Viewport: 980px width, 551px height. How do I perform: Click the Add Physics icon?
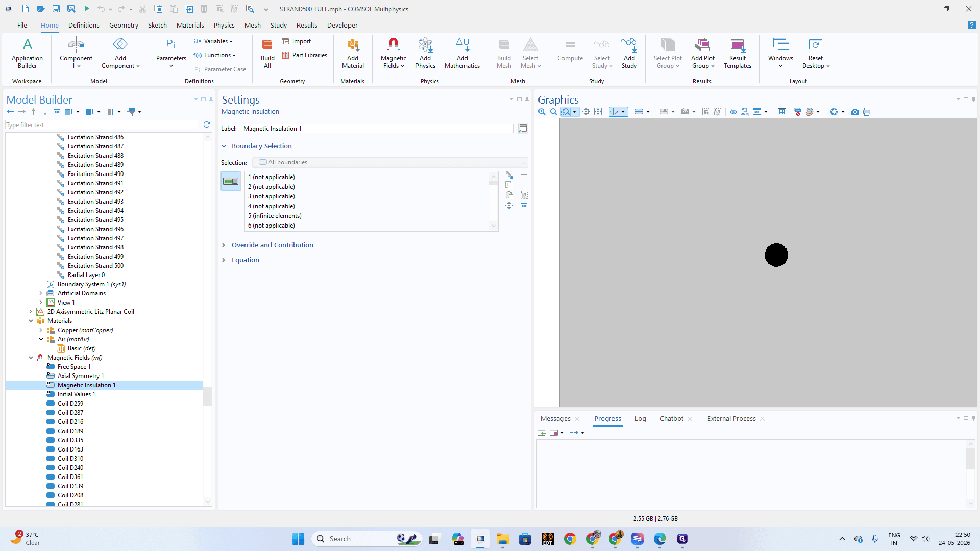point(425,53)
